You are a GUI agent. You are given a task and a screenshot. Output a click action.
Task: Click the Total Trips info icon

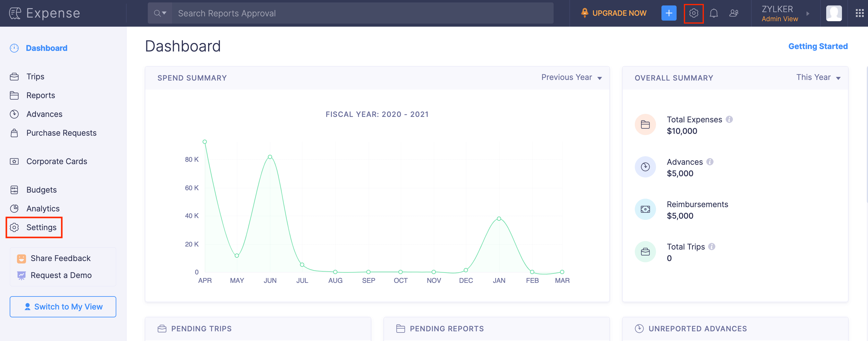[x=712, y=246]
